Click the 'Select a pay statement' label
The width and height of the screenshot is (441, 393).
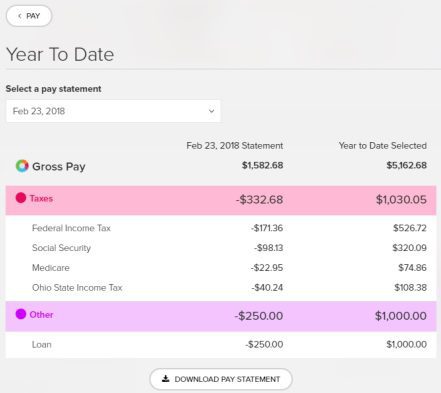(x=53, y=89)
